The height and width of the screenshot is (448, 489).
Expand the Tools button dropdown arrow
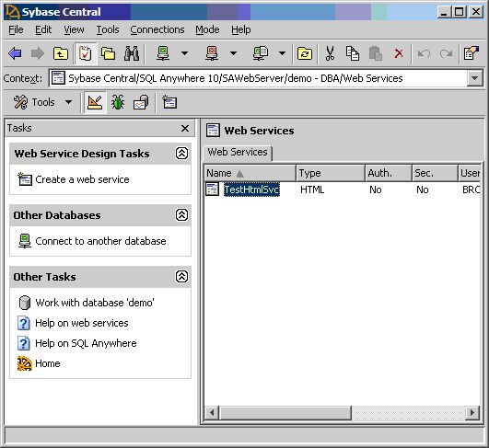69,102
